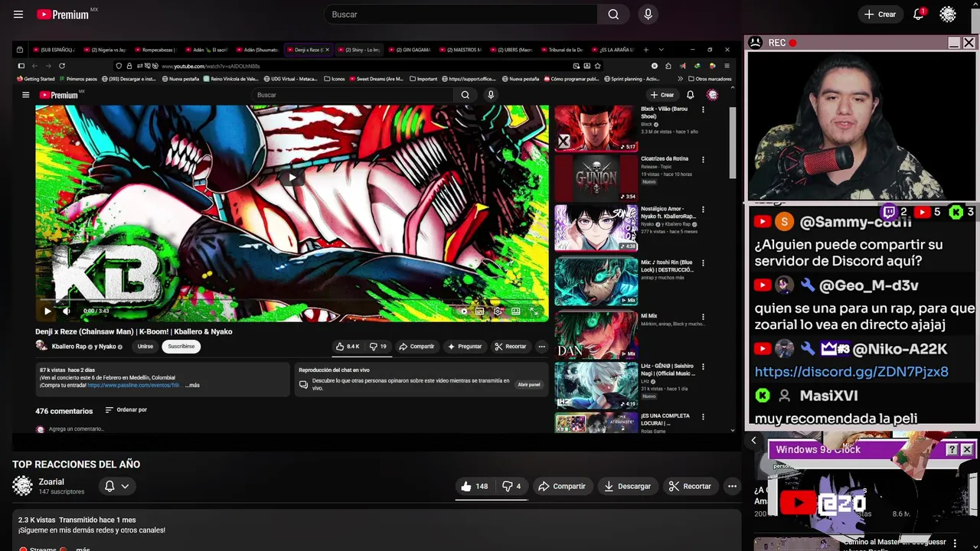Open Zoarial notification bell dropdown
Viewport: 980px width, 551px height.
coord(116,486)
